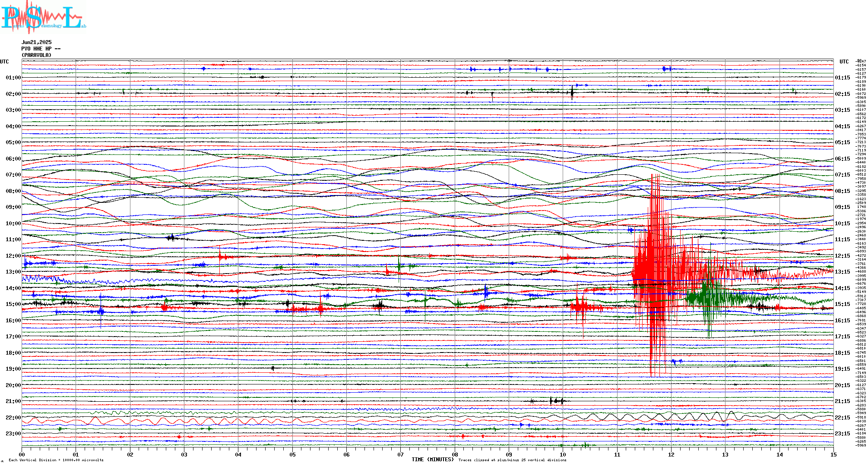Image resolution: width=868 pixels, height=466 pixels.
Task: Click minute mark 04 on the time axis
Action: 238,454
